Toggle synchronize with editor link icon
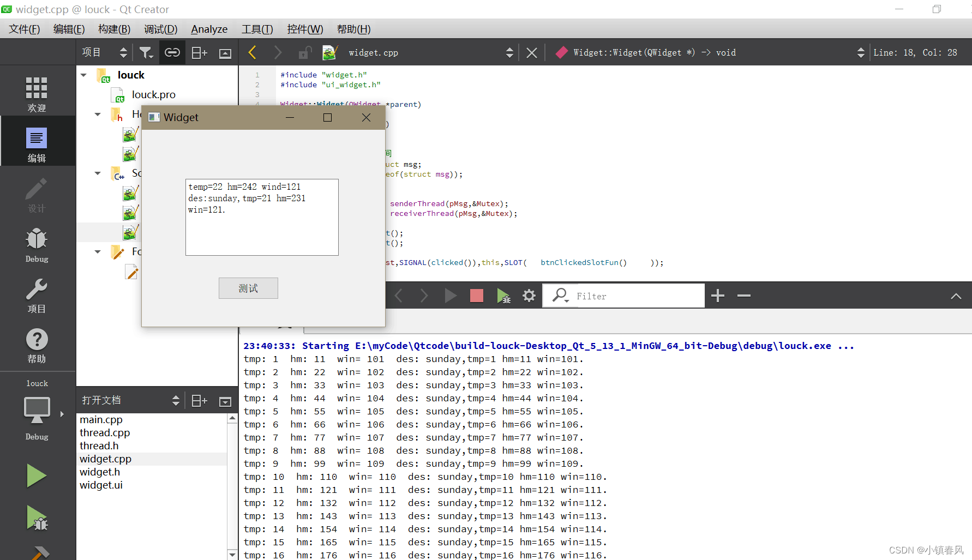This screenshot has width=972, height=560. click(x=172, y=52)
